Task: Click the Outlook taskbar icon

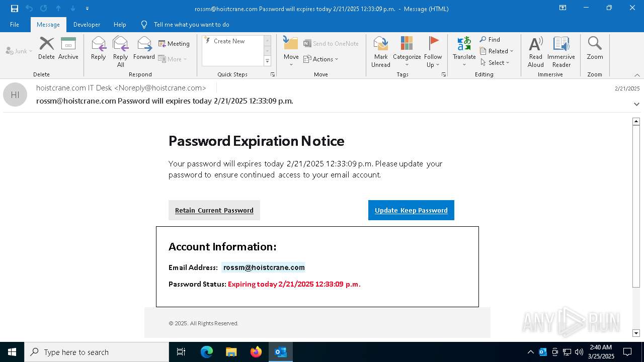Action: [x=281, y=352]
